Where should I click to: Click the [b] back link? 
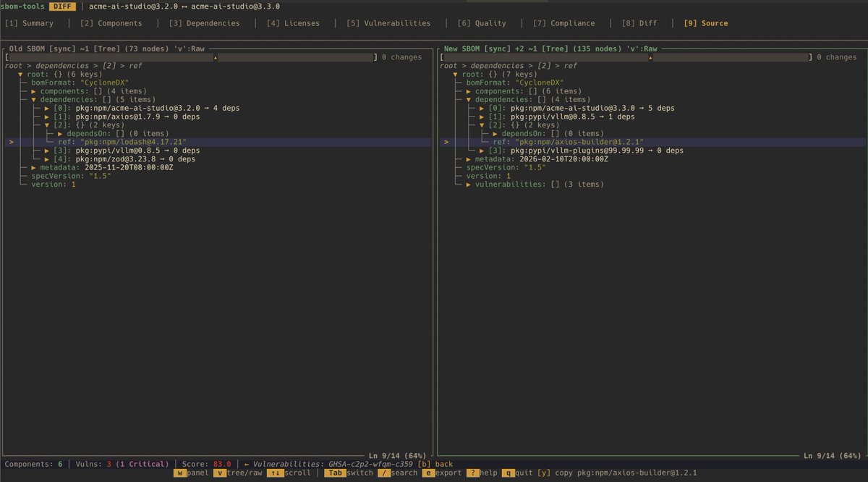point(435,465)
